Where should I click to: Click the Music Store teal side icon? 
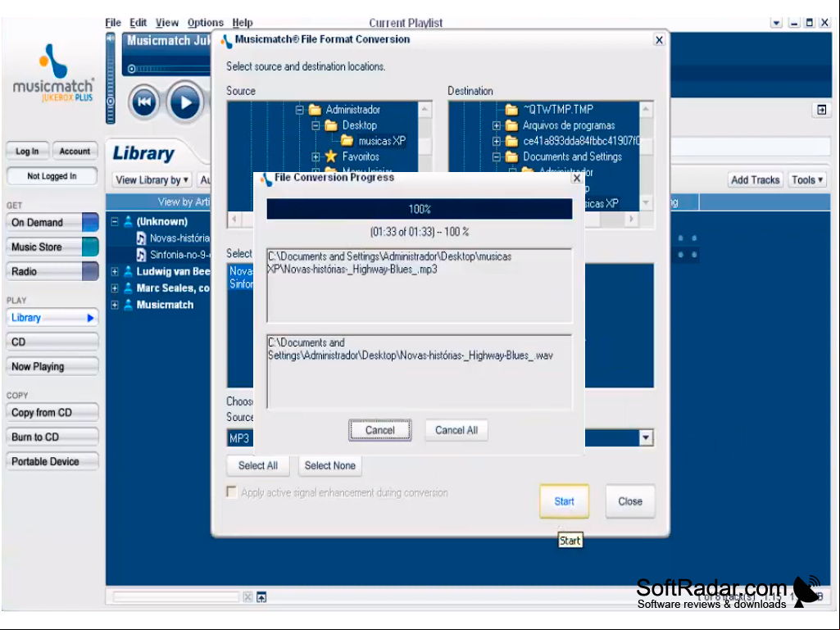[x=90, y=247]
